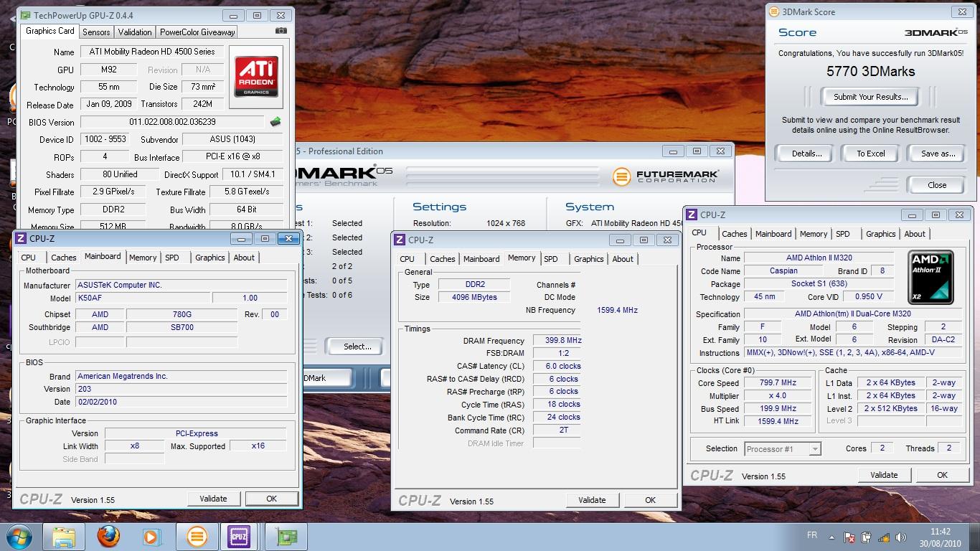Click the BIOS Version field in GPU-Z

click(172, 122)
